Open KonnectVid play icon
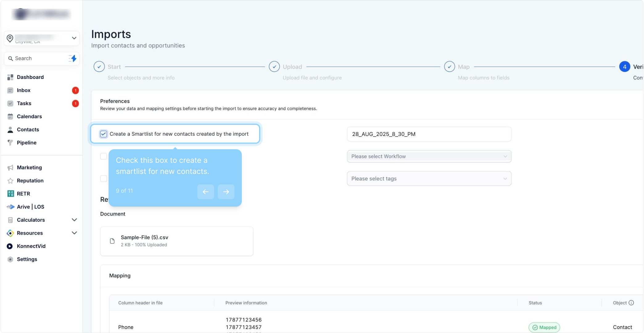 click(x=10, y=246)
